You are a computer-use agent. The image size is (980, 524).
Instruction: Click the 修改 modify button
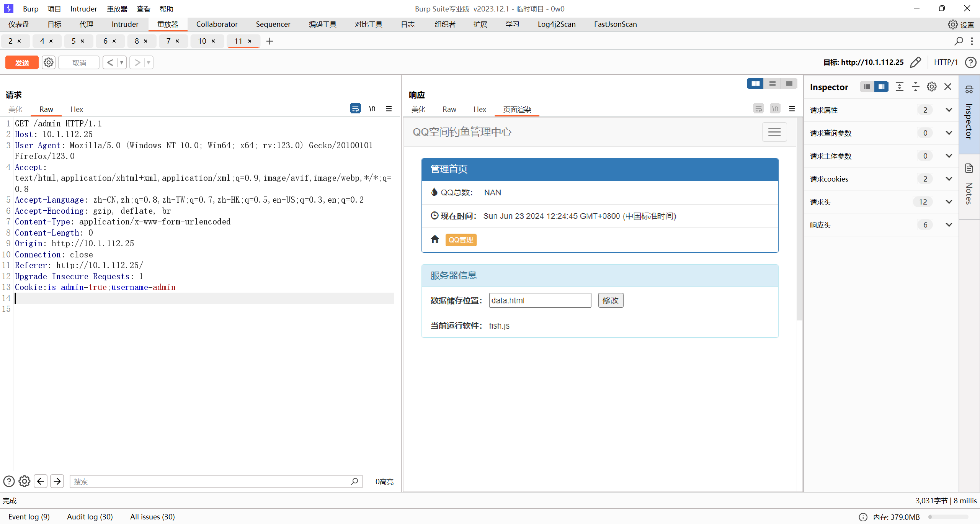click(x=611, y=300)
